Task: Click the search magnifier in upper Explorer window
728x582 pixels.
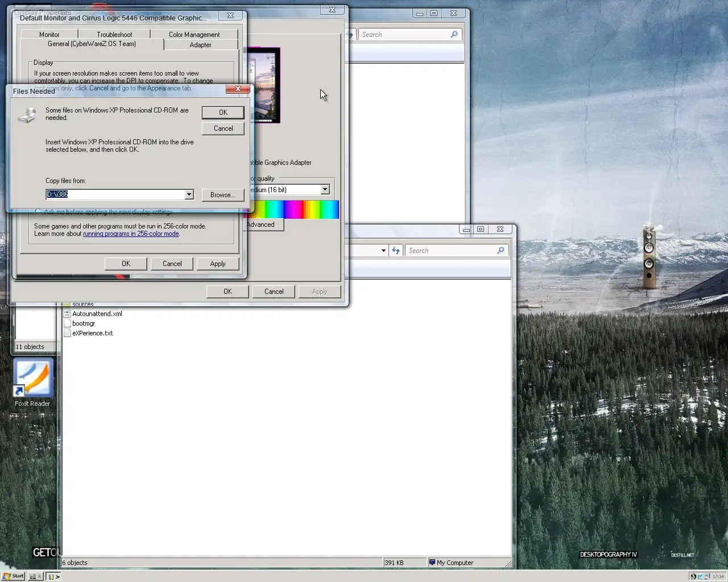Action: click(x=454, y=34)
